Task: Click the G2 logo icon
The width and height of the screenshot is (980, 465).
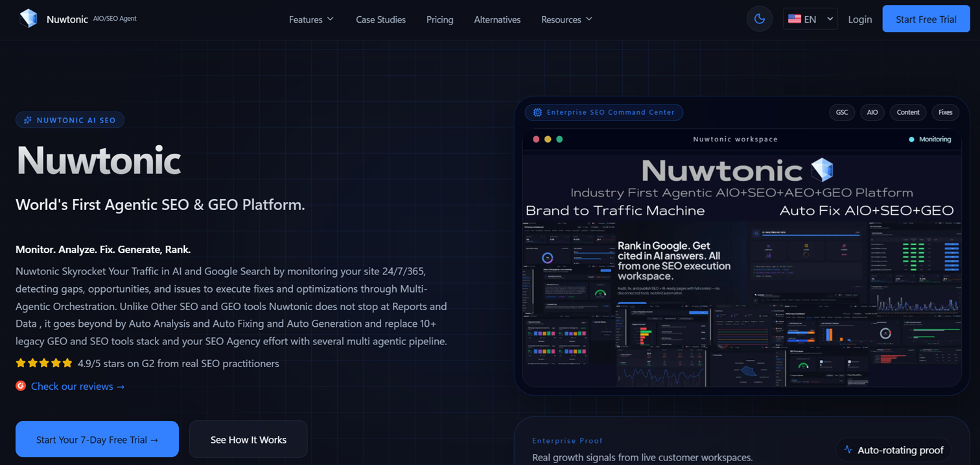Action: click(x=21, y=386)
